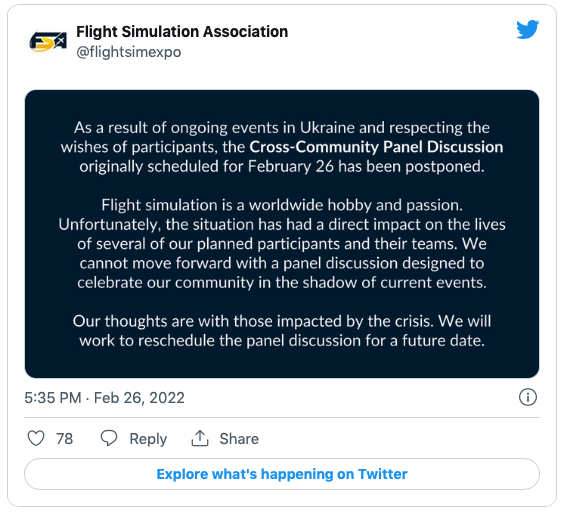Click the 5:35 PM time text

point(53,398)
